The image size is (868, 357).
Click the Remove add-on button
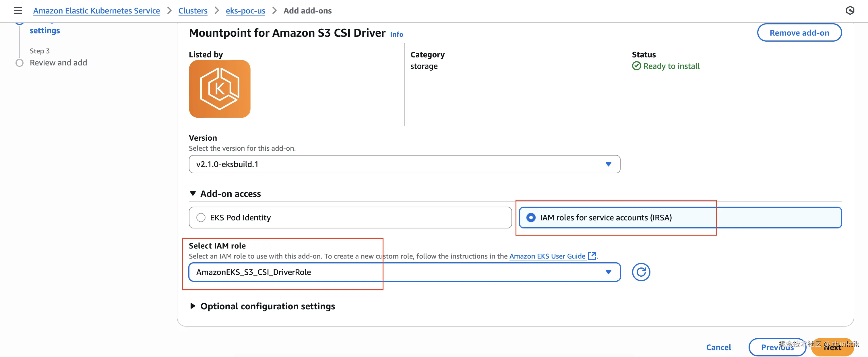tap(799, 33)
